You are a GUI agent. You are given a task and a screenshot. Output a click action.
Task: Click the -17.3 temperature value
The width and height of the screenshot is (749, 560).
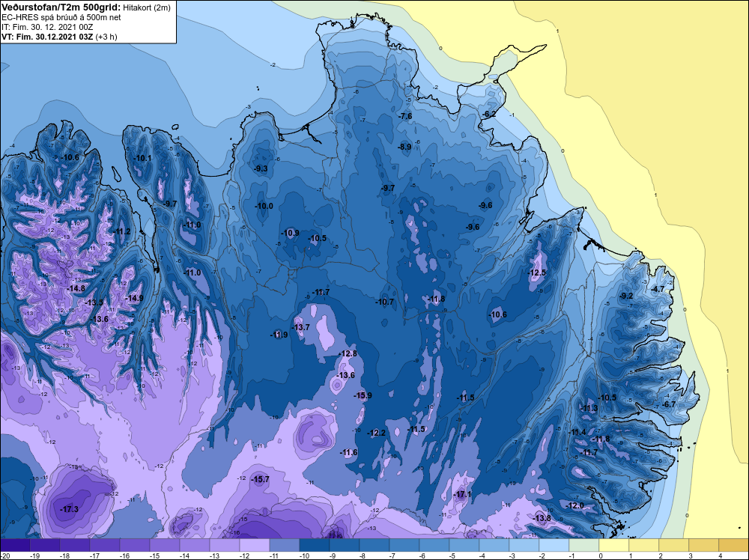coord(69,509)
